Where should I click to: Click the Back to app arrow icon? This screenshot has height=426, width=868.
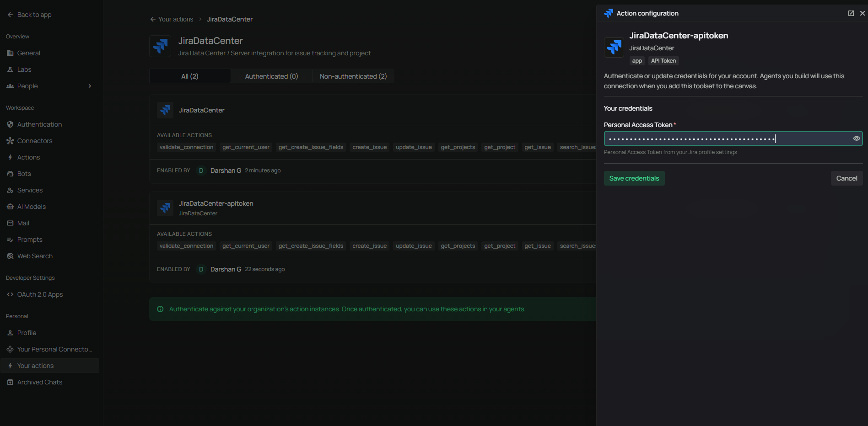pyautogui.click(x=10, y=15)
